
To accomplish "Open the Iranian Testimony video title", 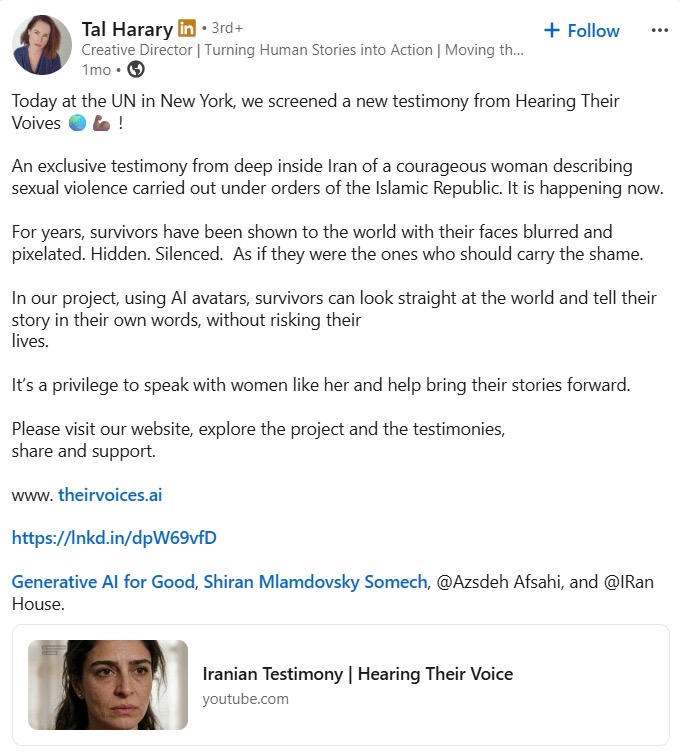I will point(357,674).
